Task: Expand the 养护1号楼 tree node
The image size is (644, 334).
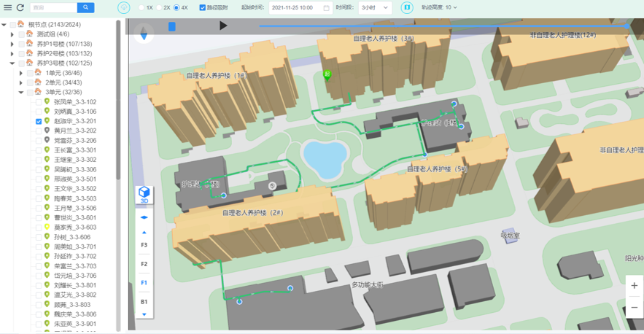Action: (x=12, y=44)
